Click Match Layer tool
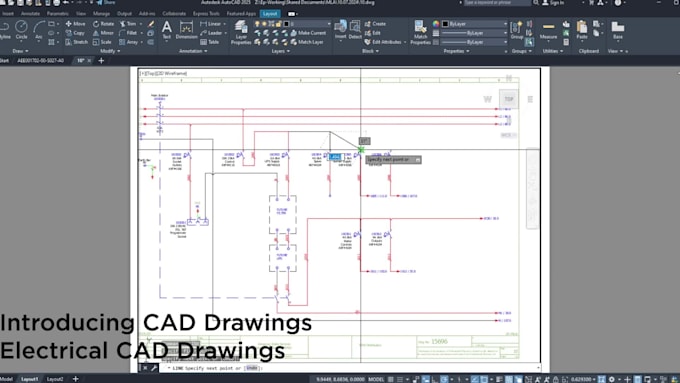Screen dimensions: 680x383 click(x=307, y=42)
